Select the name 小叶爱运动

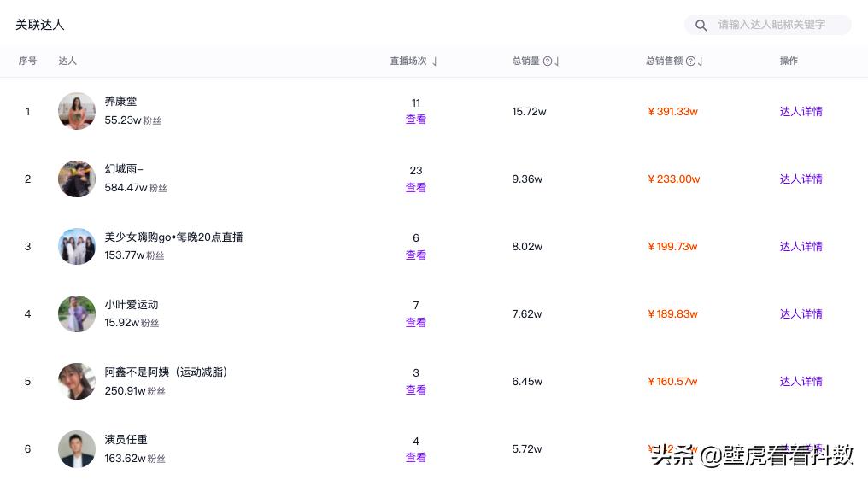pos(132,305)
